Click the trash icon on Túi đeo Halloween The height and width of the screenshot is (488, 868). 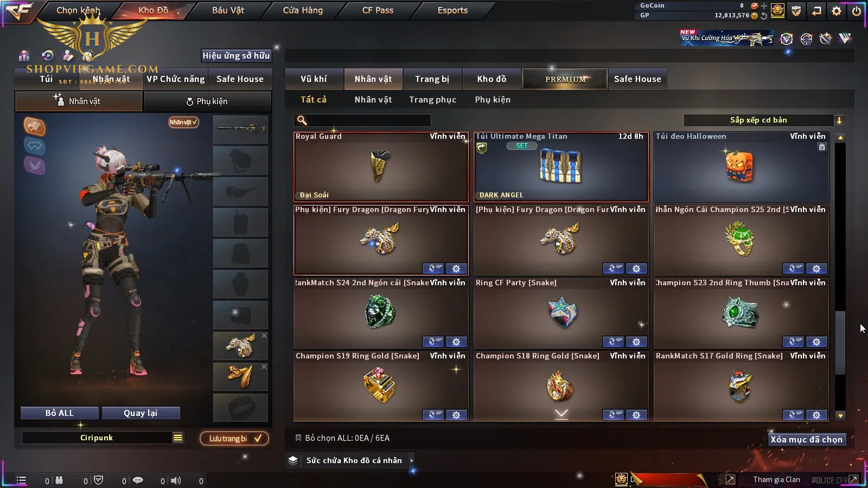pos(822,147)
